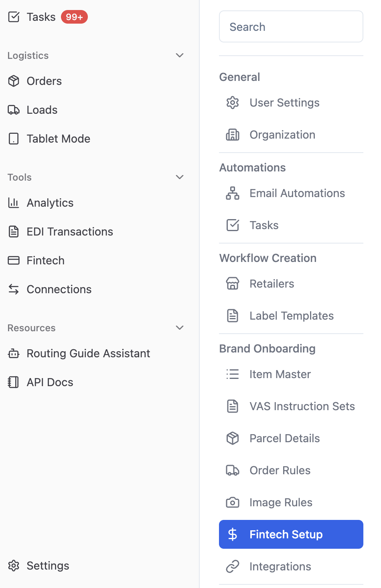Collapse the Resources section chevron

[x=180, y=328]
